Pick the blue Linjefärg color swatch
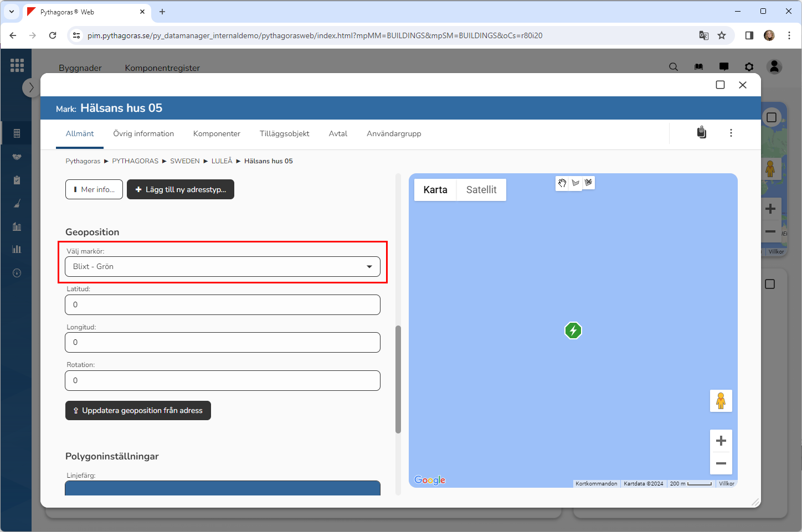802x532 pixels. click(223, 488)
